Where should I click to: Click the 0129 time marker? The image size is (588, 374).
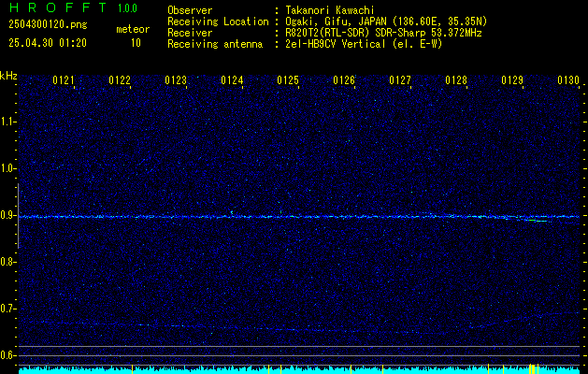[x=512, y=80]
